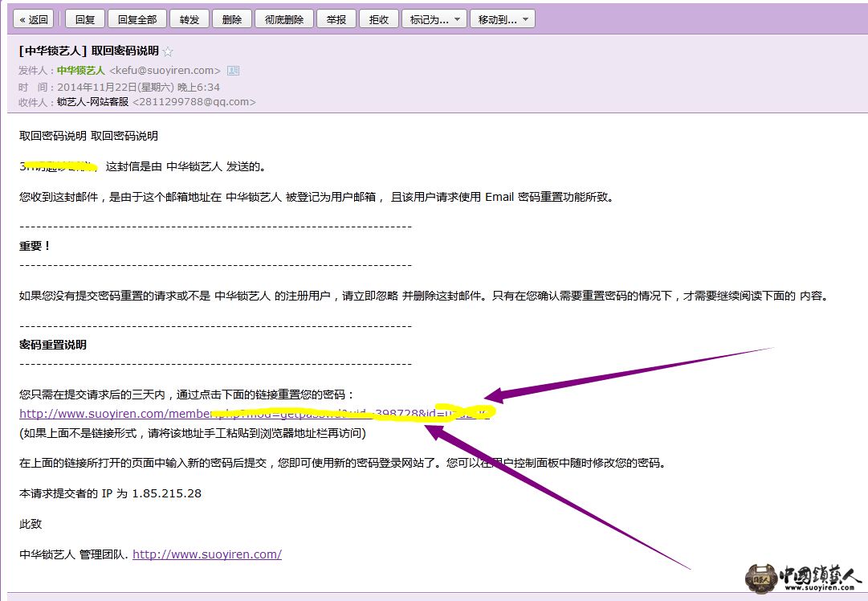
Task: Click the 密码重置说明 heading
Action: click(52, 345)
